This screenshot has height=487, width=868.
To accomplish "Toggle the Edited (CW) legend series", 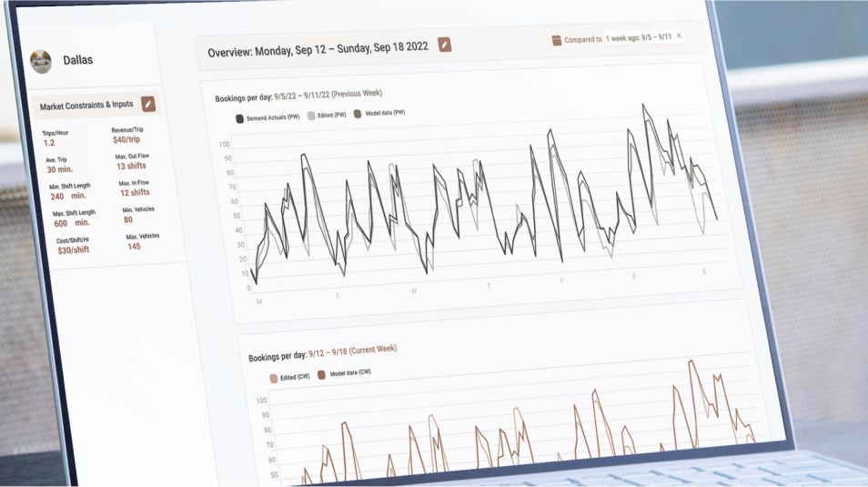I will tap(290, 374).
